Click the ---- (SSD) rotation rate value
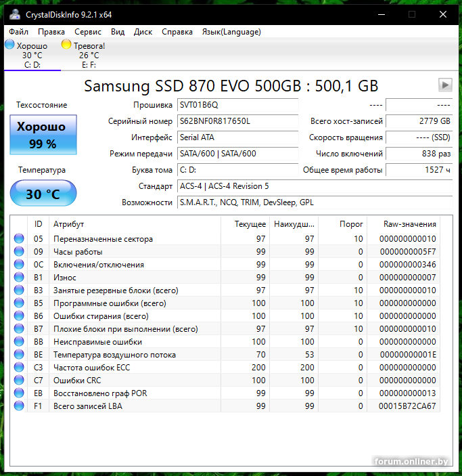Viewport: 462px width, 476px height. pos(419,137)
